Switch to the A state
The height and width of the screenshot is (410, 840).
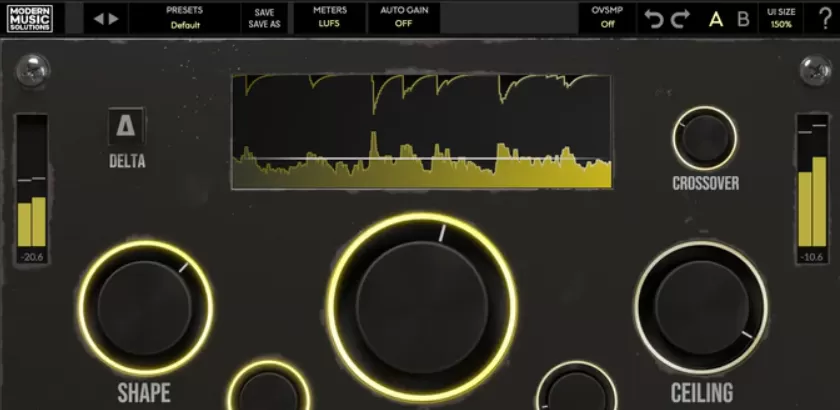click(x=716, y=20)
